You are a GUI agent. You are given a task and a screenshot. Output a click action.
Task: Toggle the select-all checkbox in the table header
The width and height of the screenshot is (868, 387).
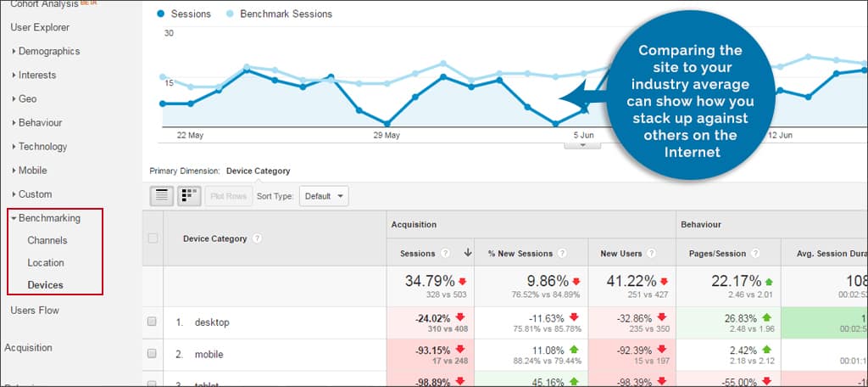(x=153, y=238)
